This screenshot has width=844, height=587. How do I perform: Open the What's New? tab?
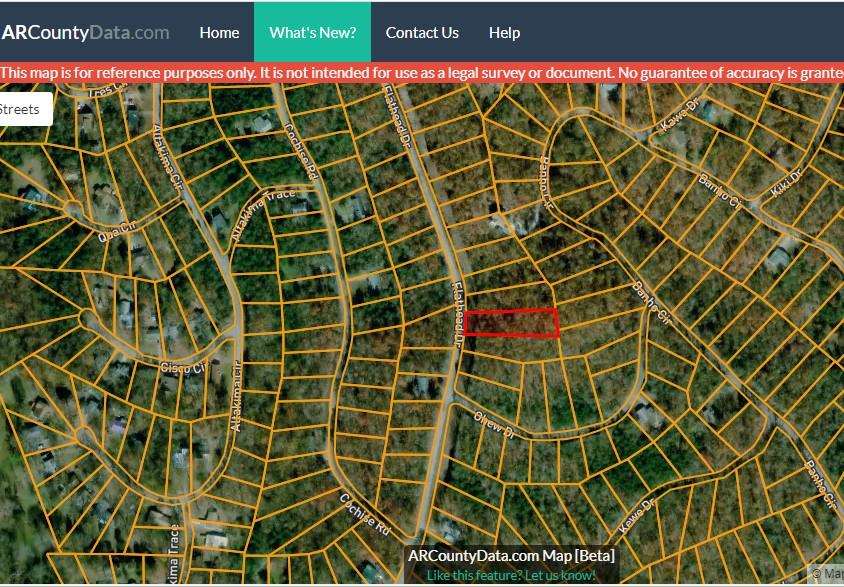312,32
